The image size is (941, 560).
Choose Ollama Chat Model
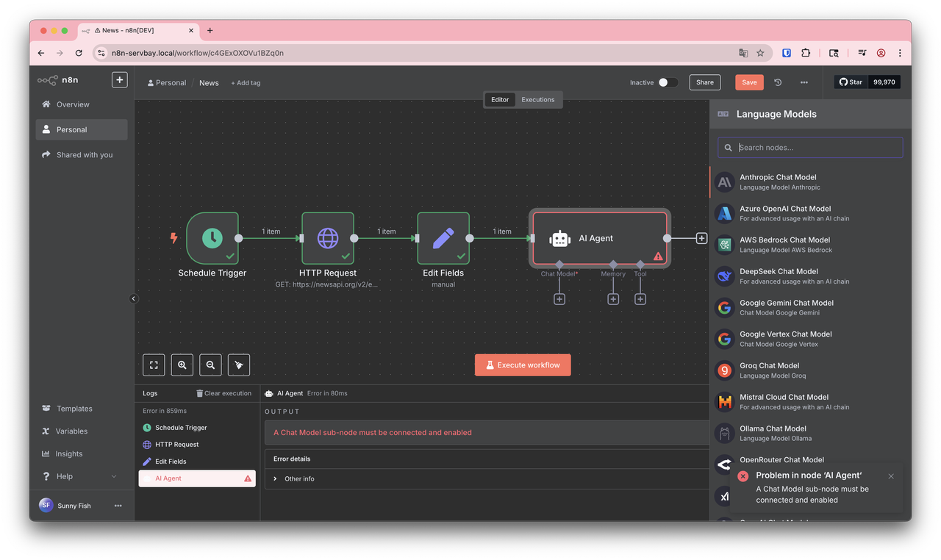(810, 434)
